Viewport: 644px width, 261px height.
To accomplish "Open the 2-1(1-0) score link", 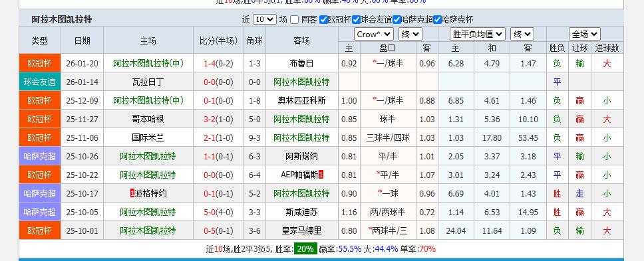I will (218, 137).
